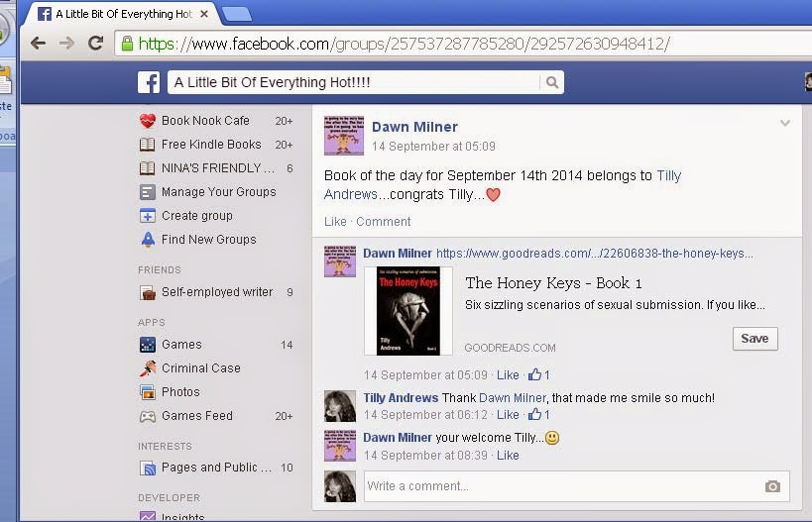Open a new browser tab
The height and width of the screenshot is (522, 812).
(237, 15)
